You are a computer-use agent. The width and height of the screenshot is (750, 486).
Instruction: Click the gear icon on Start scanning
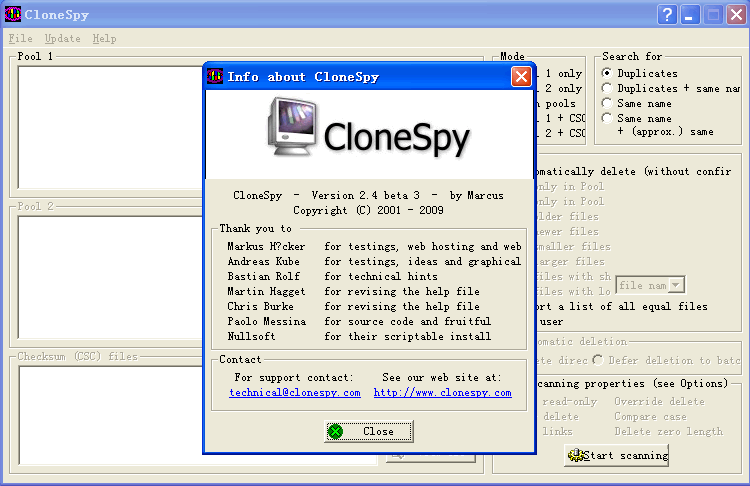click(575, 455)
